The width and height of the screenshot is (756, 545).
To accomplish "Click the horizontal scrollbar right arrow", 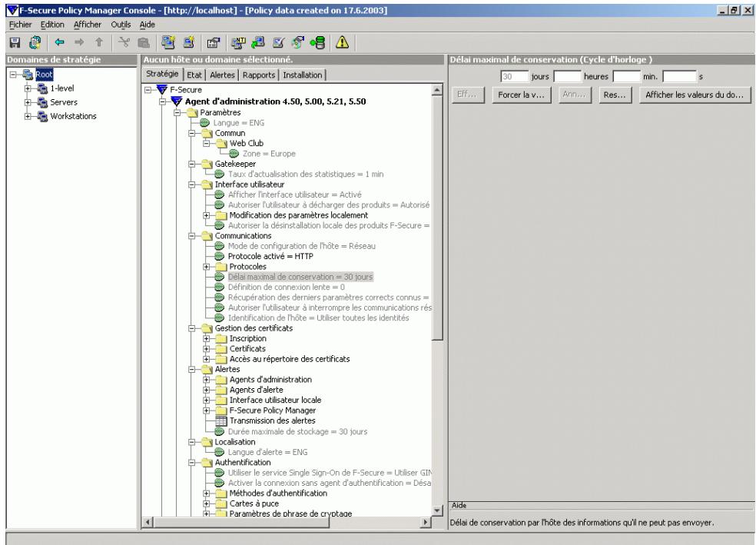I will click(426, 522).
